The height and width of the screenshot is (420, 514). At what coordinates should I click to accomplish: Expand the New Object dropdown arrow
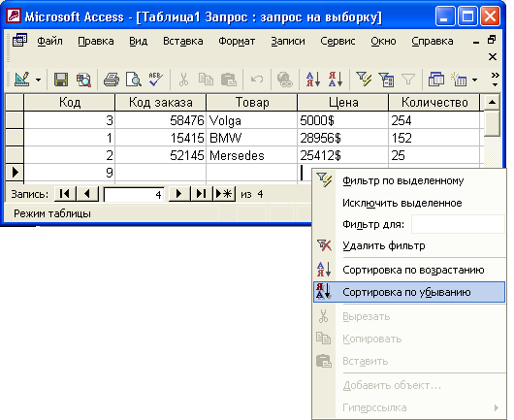pyautogui.click(x=474, y=80)
